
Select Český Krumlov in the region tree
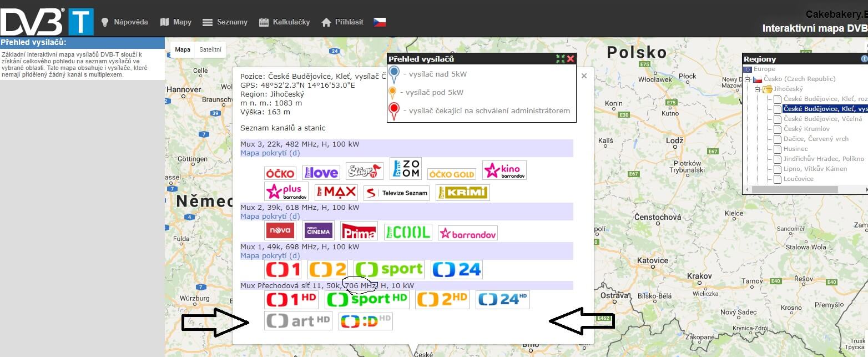[x=806, y=129]
